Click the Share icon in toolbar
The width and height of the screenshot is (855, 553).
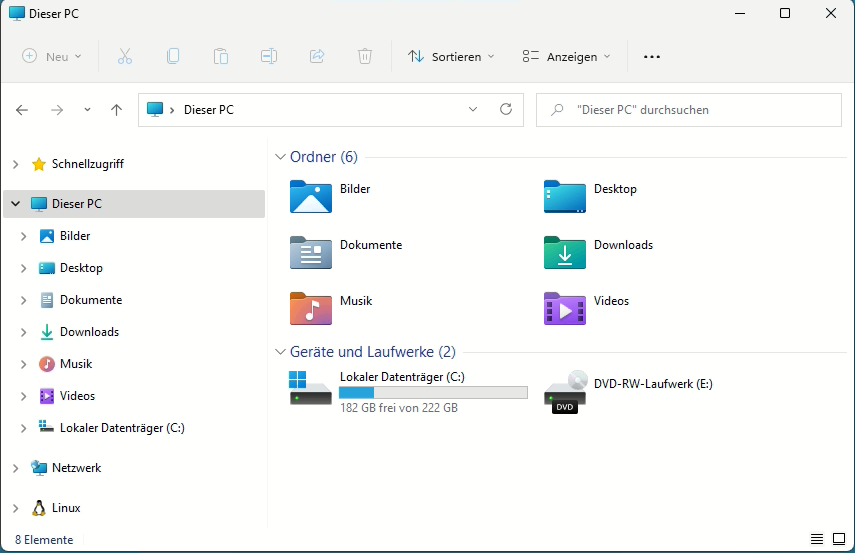pos(317,56)
